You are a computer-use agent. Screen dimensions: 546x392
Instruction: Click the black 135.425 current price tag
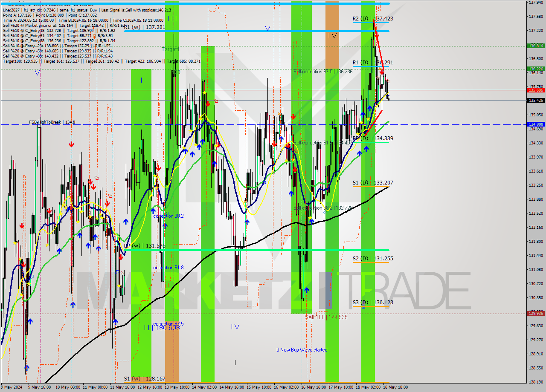click(x=536, y=100)
